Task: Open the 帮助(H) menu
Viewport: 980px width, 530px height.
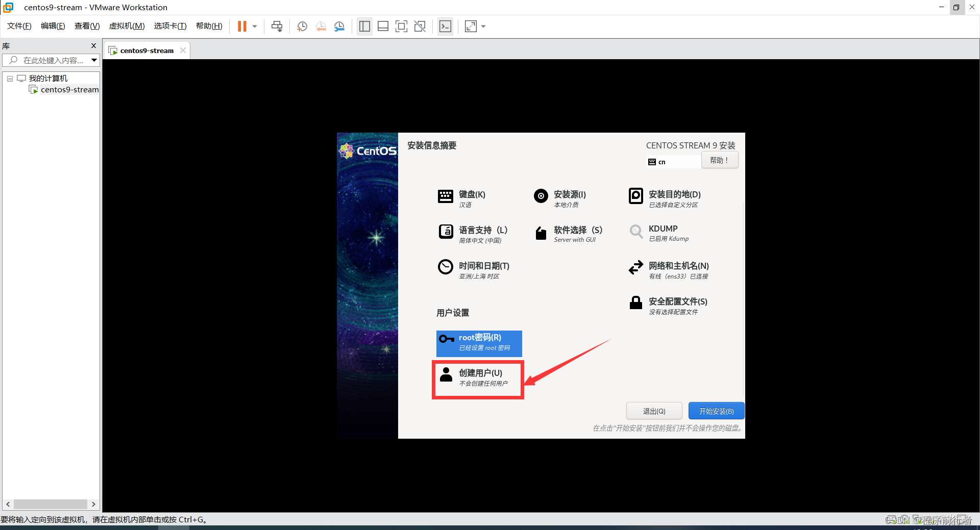Action: (x=209, y=26)
